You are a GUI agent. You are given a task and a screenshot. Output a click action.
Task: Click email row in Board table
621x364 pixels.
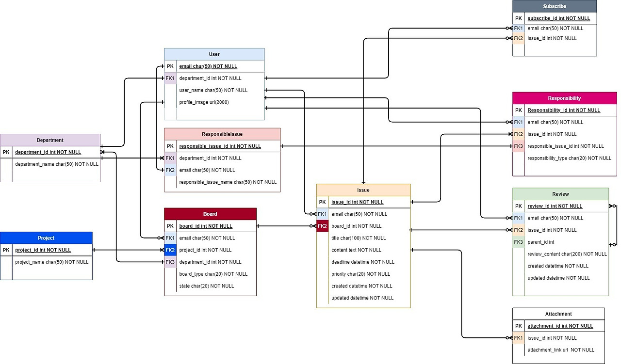click(210, 238)
